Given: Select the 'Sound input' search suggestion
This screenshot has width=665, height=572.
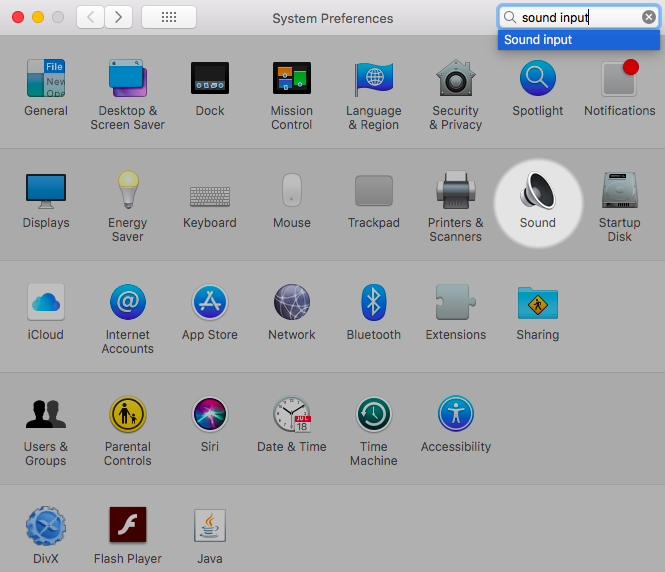Looking at the screenshot, I should 578,40.
